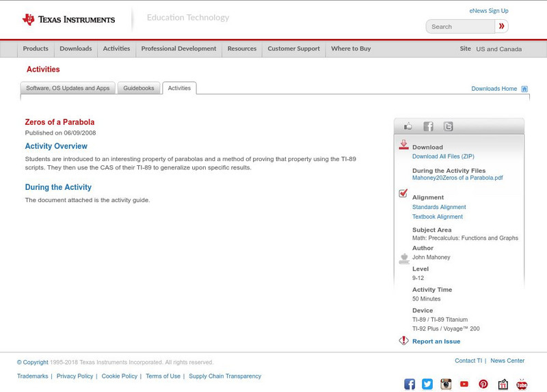This screenshot has width=547, height=392.
Task: Focus the Search input field
Action: [460, 27]
